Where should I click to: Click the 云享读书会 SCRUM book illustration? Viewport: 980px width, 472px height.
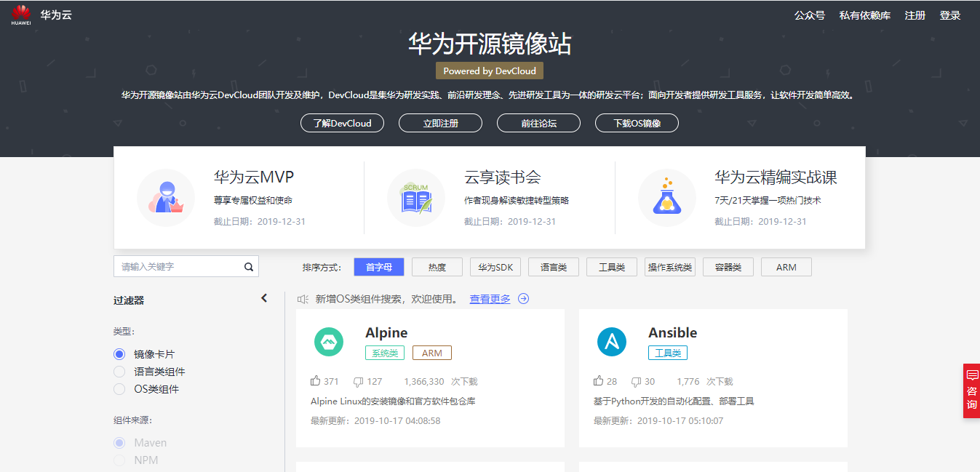coord(416,198)
